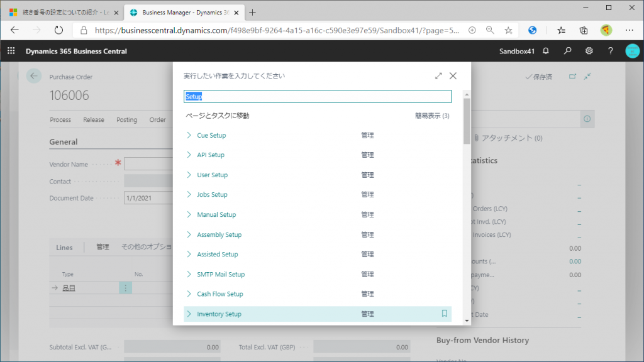Expand the Assisted Setup result

pyautogui.click(x=189, y=255)
